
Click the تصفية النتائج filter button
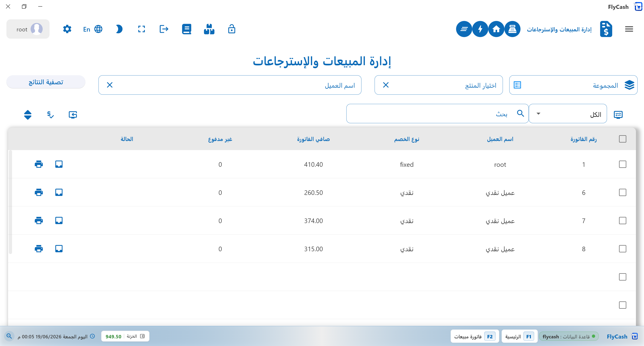tap(46, 82)
